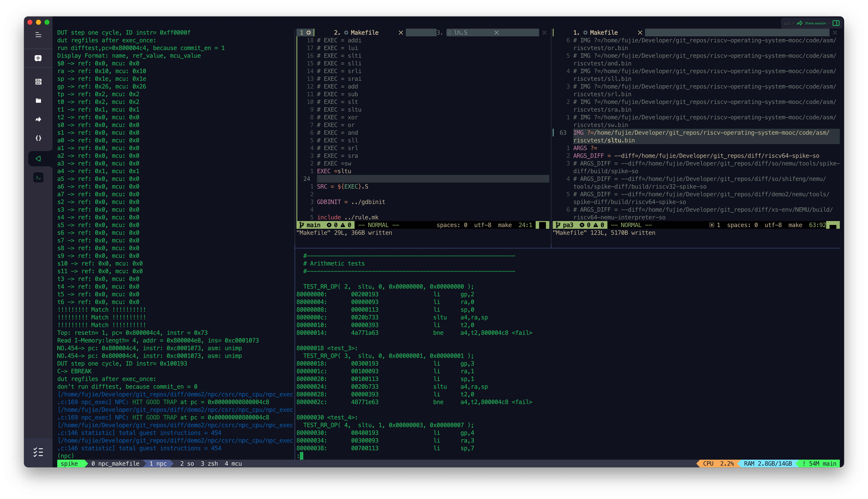Close the '1. Makefile' tab in right pane

(640, 32)
